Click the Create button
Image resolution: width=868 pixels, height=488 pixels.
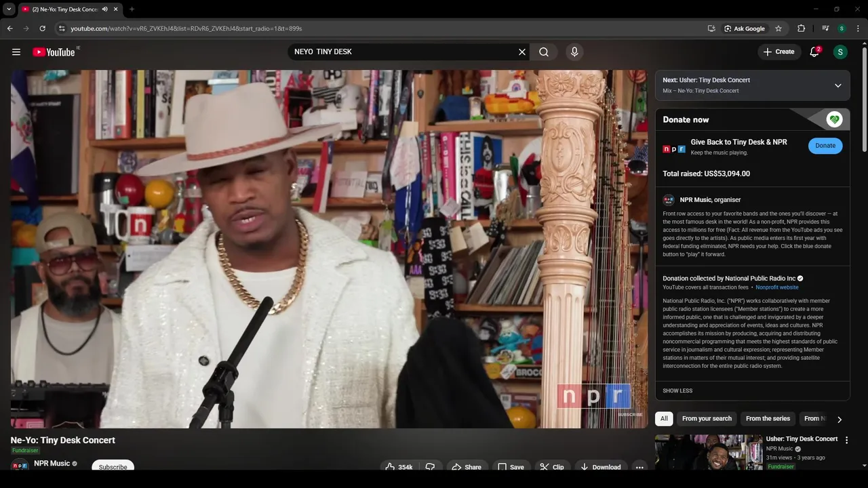(x=778, y=52)
